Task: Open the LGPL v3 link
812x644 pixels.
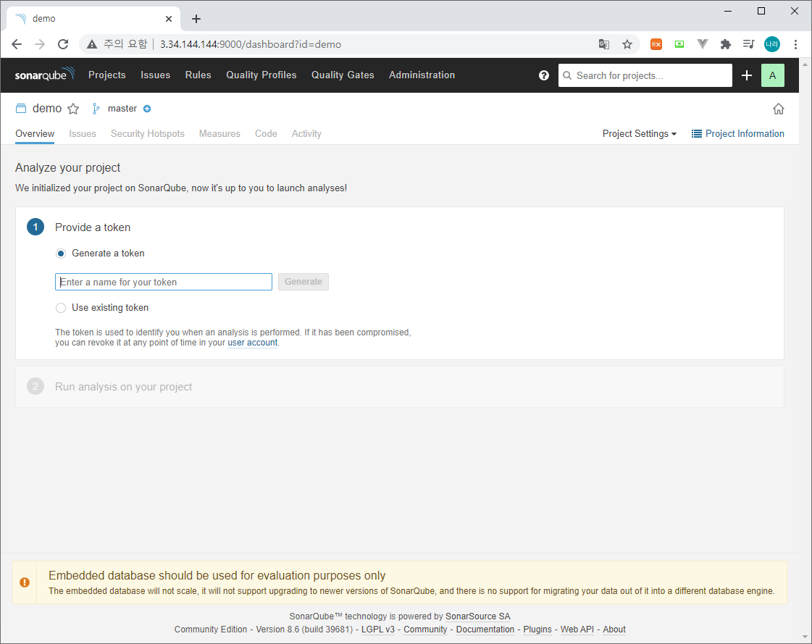Action: [378, 630]
